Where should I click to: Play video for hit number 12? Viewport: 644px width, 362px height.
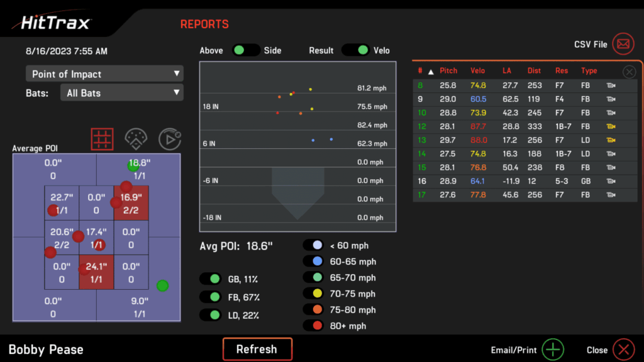pyautogui.click(x=610, y=126)
